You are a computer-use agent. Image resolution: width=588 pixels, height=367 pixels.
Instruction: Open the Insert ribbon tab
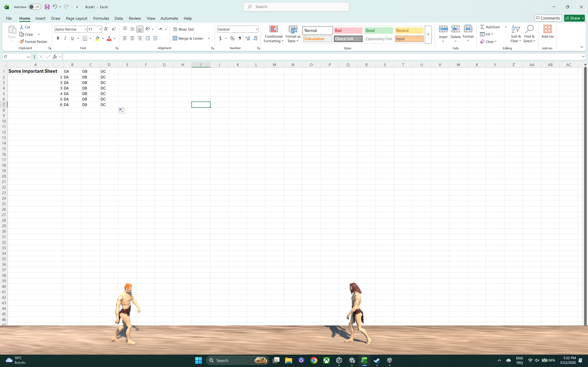(x=40, y=18)
